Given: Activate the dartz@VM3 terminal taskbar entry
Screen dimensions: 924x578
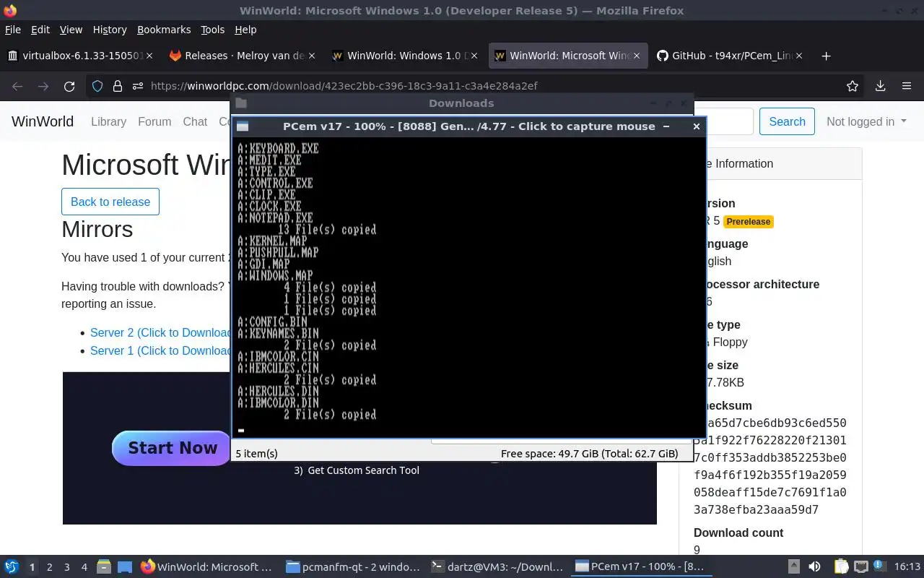Looking at the screenshot, I should (498, 567).
